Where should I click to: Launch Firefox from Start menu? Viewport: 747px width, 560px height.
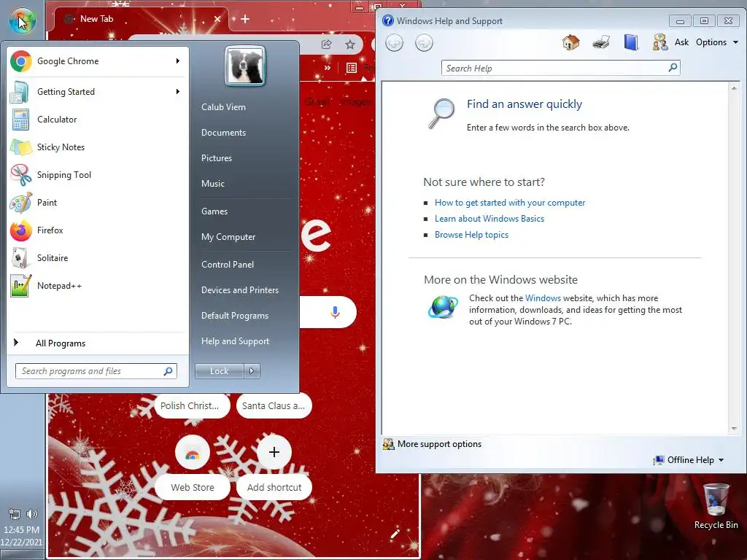(97, 230)
